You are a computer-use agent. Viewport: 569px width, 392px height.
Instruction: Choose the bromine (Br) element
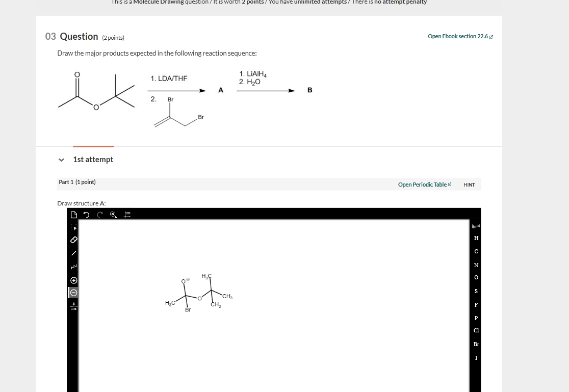(x=476, y=344)
